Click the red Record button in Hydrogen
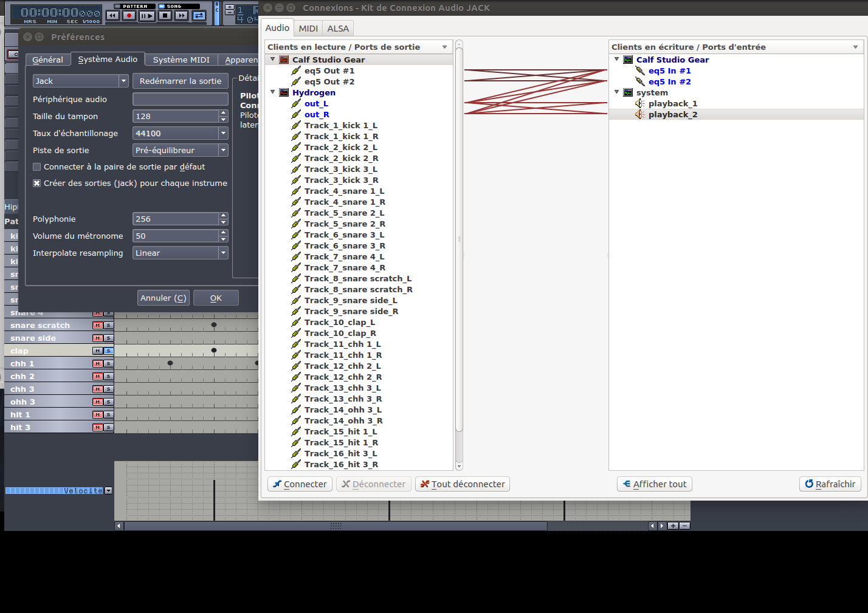 pos(129,16)
